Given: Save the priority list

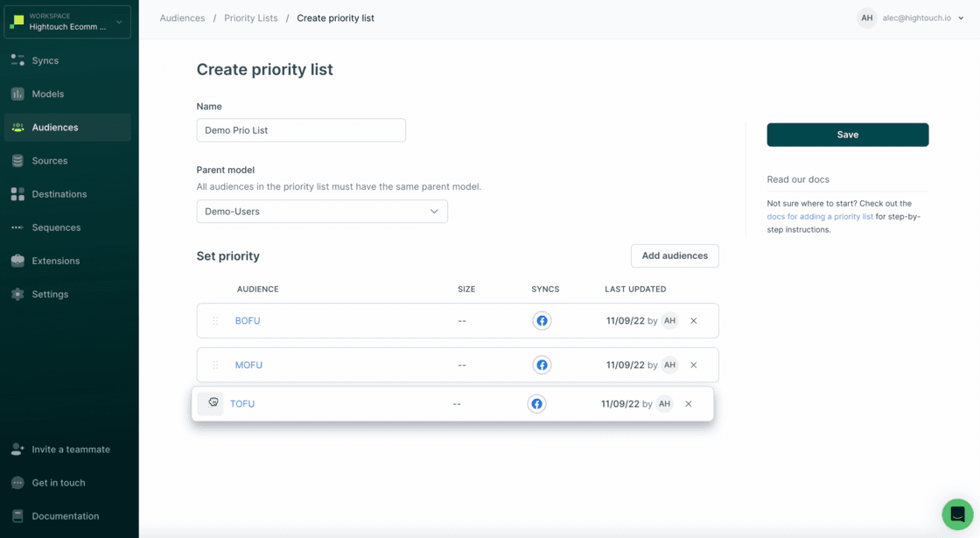Looking at the screenshot, I should coord(847,135).
